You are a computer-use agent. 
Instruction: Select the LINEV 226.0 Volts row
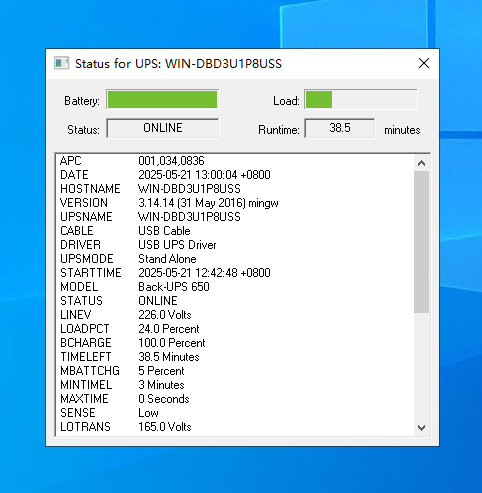tap(235, 315)
